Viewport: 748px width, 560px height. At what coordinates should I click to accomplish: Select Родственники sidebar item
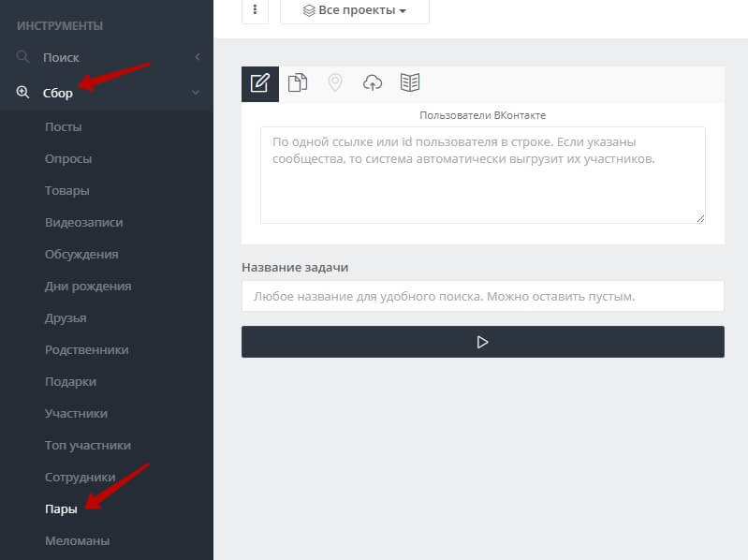pos(87,349)
